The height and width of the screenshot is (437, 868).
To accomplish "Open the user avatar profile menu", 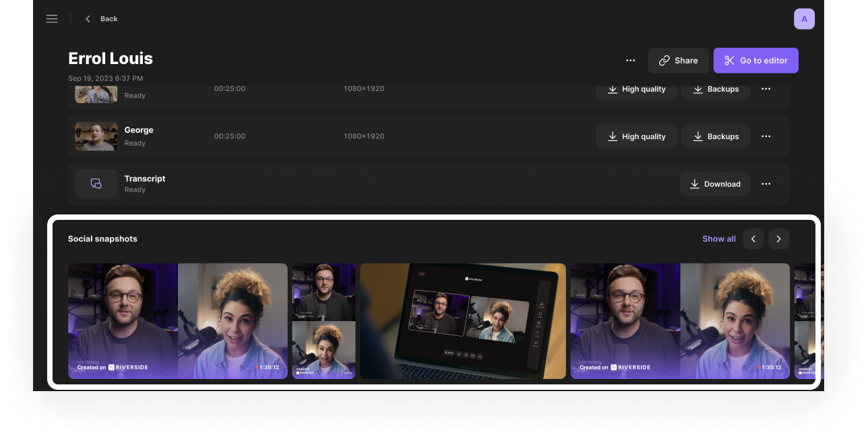I will 804,19.
